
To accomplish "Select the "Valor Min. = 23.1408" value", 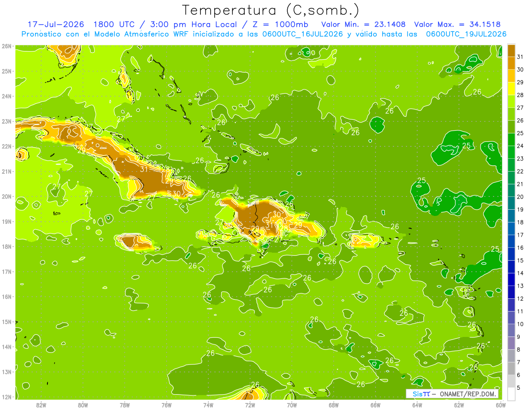I will pyautogui.click(x=364, y=24).
